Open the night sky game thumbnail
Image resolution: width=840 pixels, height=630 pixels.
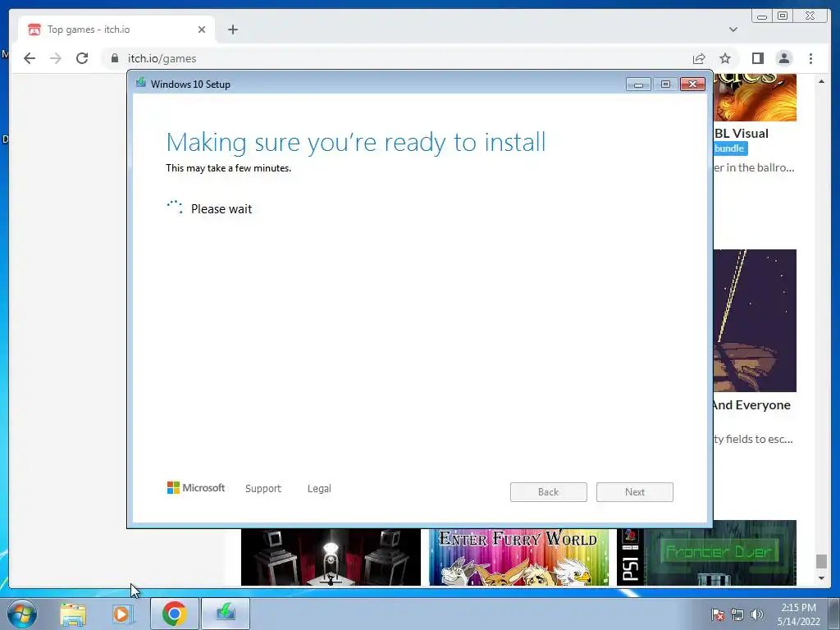tap(755, 321)
